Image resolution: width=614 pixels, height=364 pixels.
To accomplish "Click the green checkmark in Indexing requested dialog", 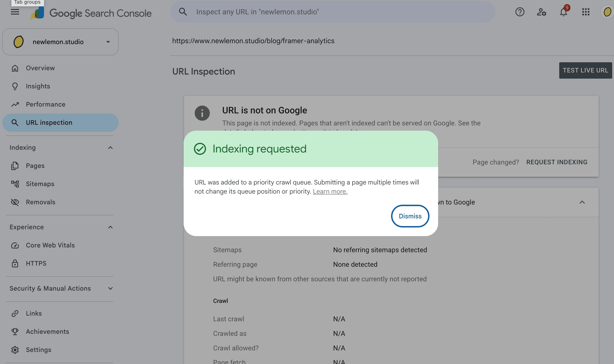I will (x=200, y=149).
